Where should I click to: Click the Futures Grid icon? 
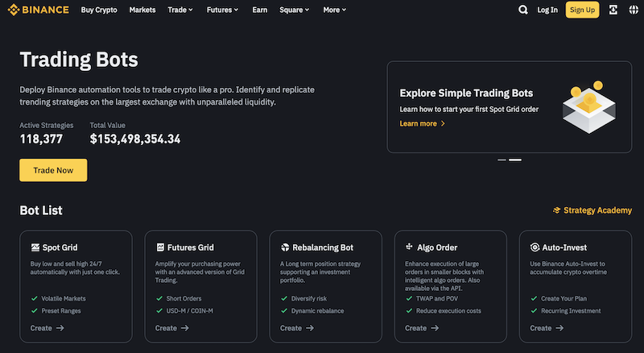160,247
